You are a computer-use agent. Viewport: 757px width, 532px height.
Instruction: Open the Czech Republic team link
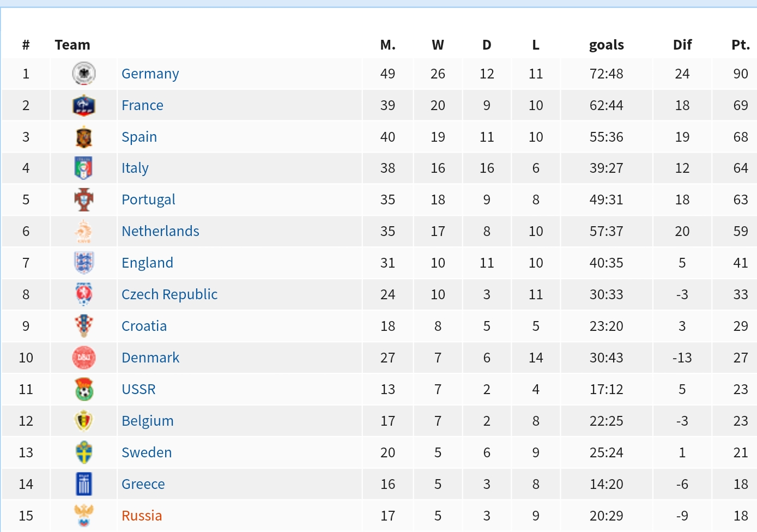tap(169, 294)
